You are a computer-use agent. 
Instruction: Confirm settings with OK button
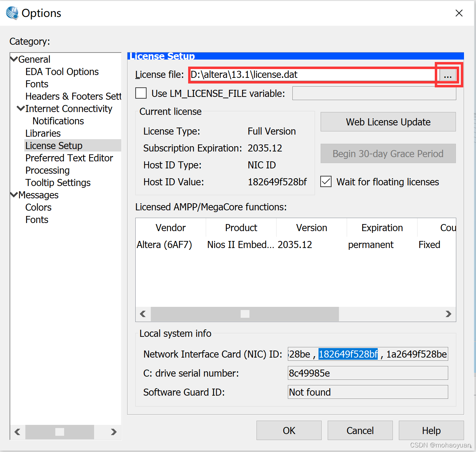tap(289, 431)
